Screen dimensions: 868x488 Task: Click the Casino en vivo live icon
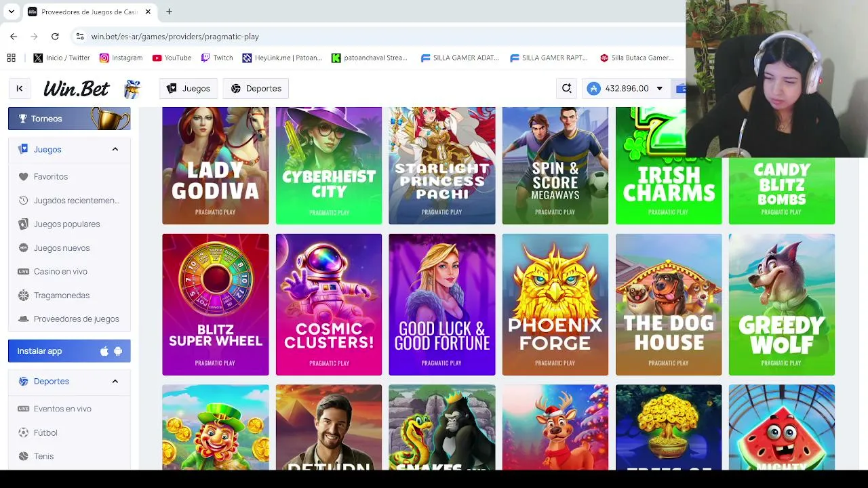pos(24,272)
